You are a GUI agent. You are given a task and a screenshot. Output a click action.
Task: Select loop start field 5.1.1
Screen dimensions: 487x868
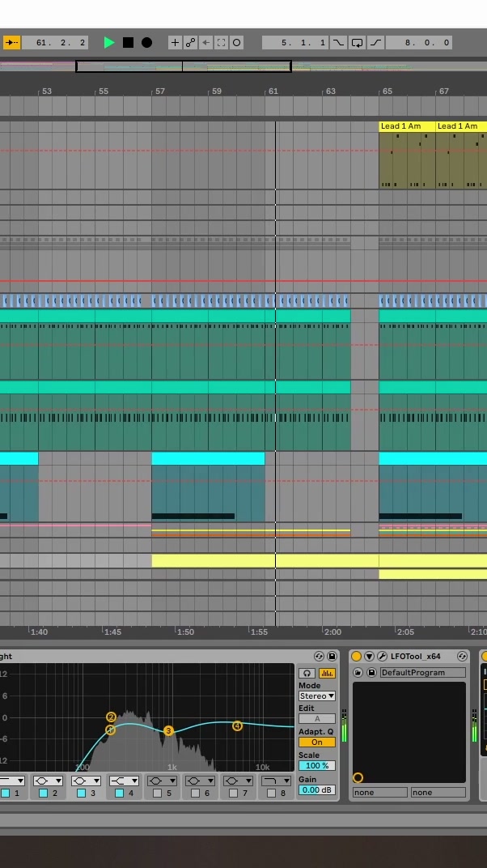295,43
